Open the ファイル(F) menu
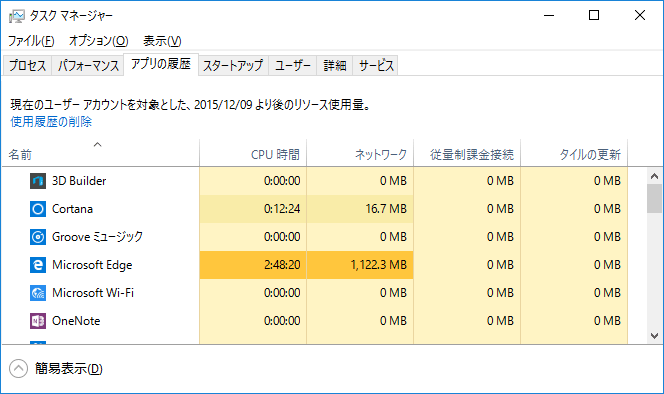Screen dimensions: 664x394 point(31,41)
